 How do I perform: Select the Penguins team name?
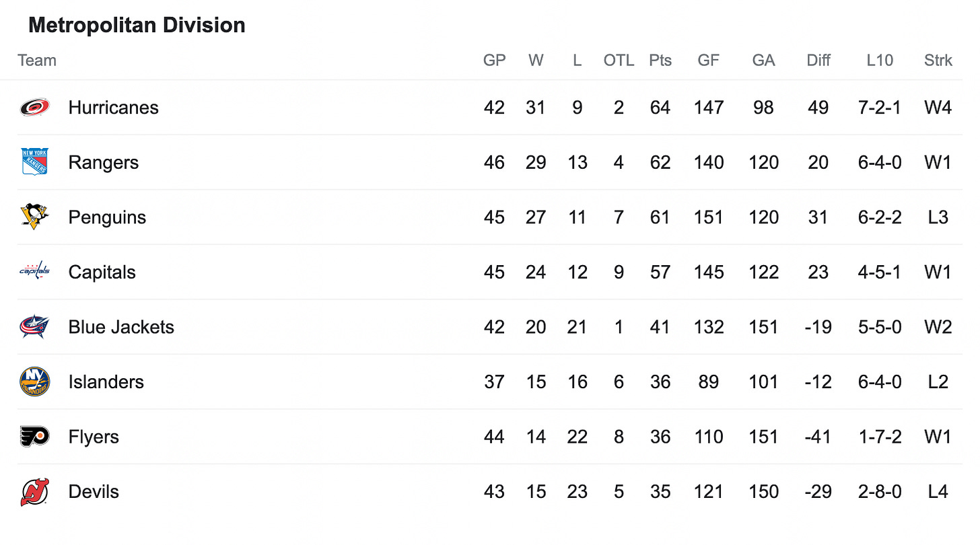click(x=107, y=217)
